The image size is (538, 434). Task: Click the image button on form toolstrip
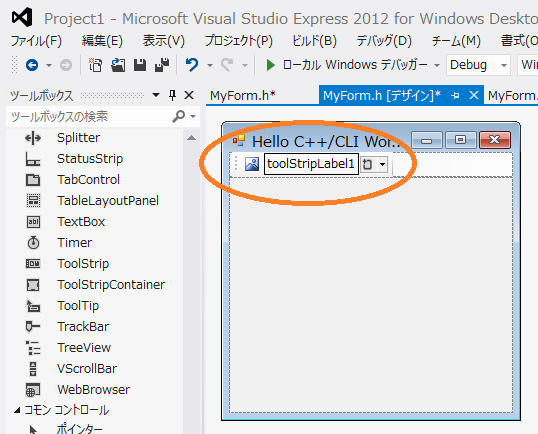[252, 164]
